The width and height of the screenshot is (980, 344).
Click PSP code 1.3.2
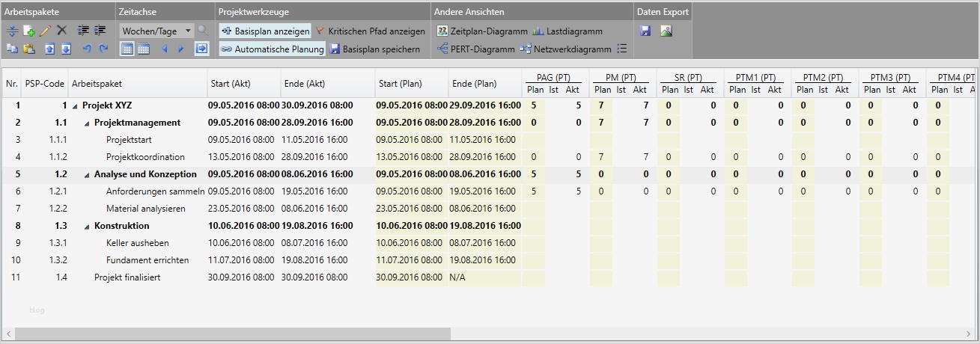click(x=58, y=260)
